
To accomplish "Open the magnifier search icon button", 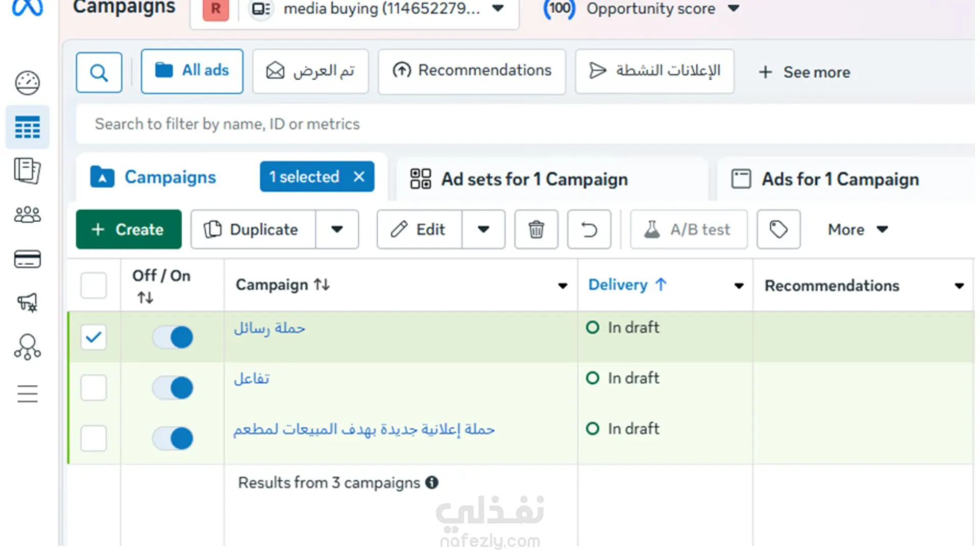I will click(x=99, y=72).
